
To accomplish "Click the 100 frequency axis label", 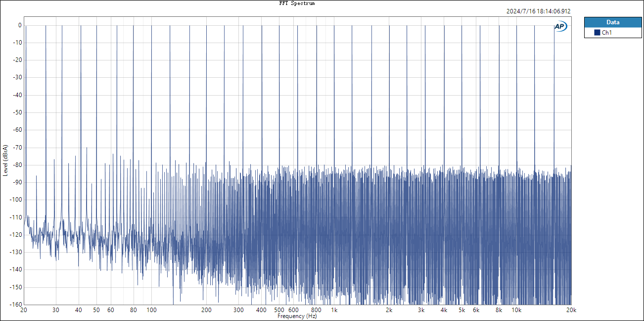I will [151, 310].
